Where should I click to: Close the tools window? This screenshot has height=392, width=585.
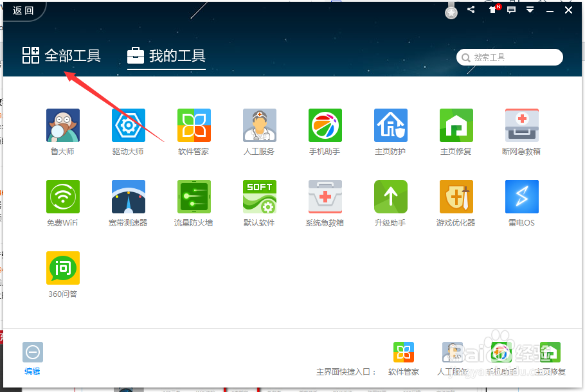568,10
